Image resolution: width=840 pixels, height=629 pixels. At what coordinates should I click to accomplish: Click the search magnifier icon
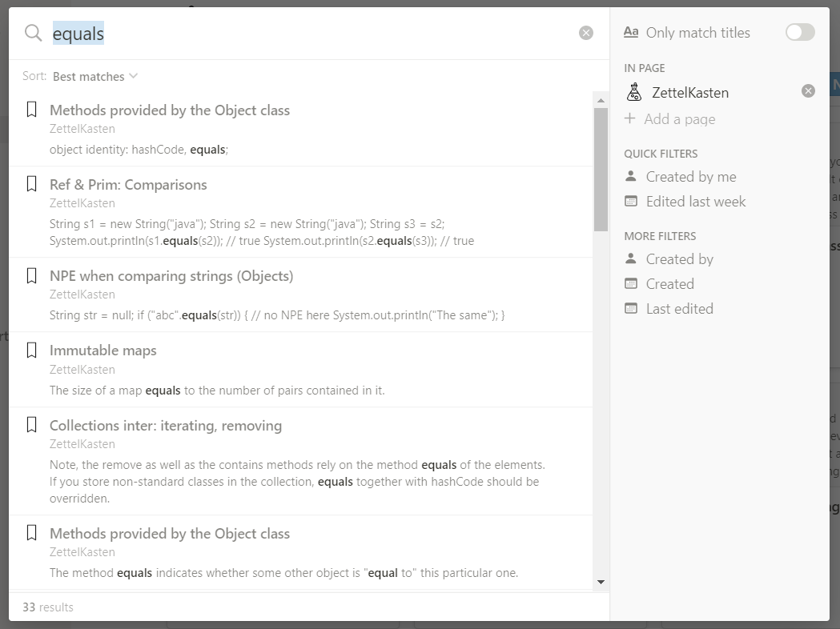tap(33, 33)
